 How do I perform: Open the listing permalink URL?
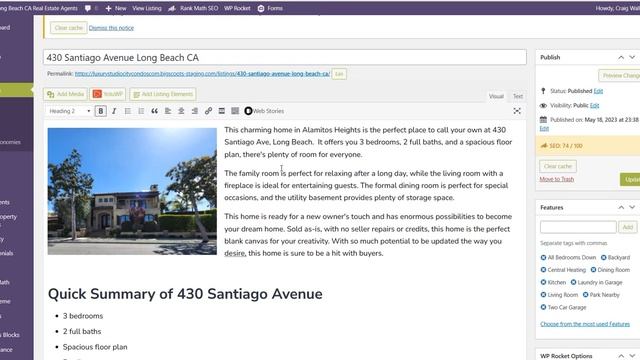click(202, 74)
